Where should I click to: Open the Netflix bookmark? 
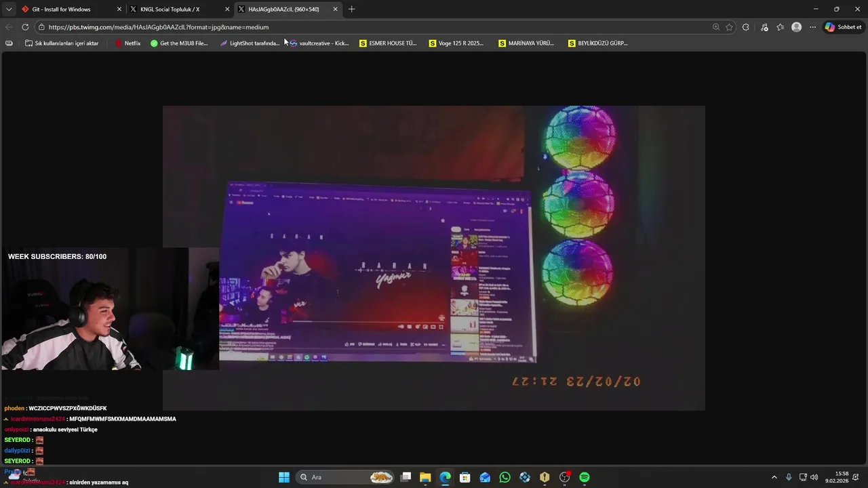tap(127, 43)
